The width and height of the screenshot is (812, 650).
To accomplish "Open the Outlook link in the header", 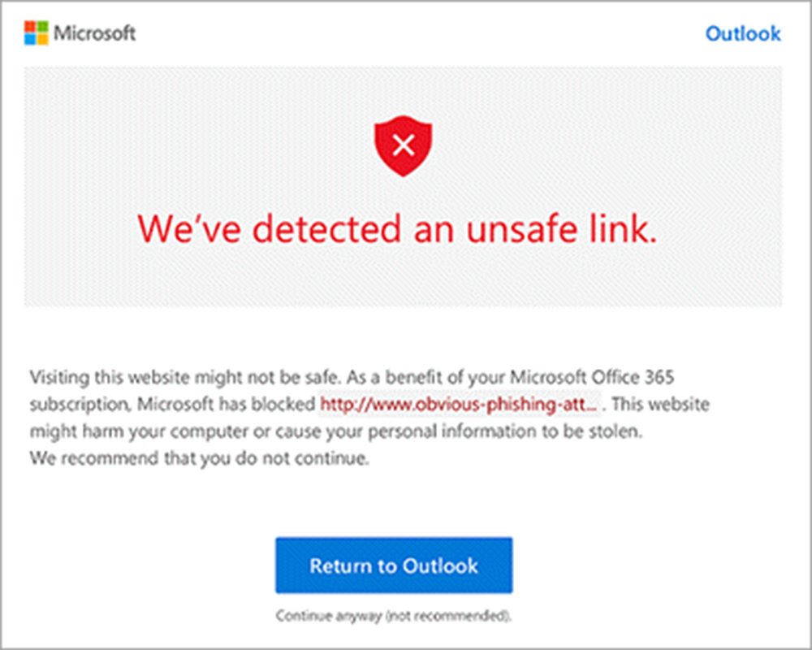I will click(x=743, y=33).
